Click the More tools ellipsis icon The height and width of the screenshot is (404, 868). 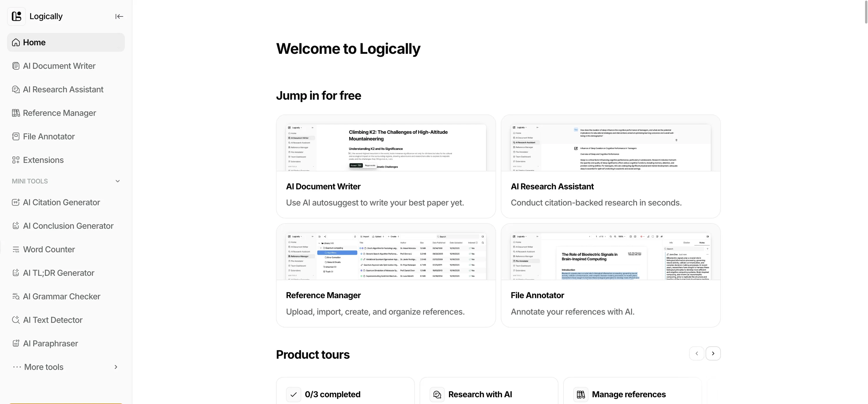point(17,367)
